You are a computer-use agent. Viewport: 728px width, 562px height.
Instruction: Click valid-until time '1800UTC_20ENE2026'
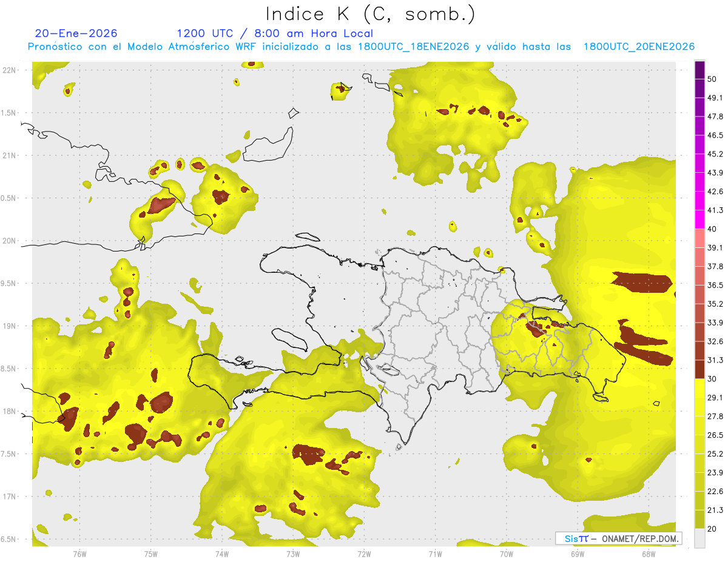(x=639, y=47)
